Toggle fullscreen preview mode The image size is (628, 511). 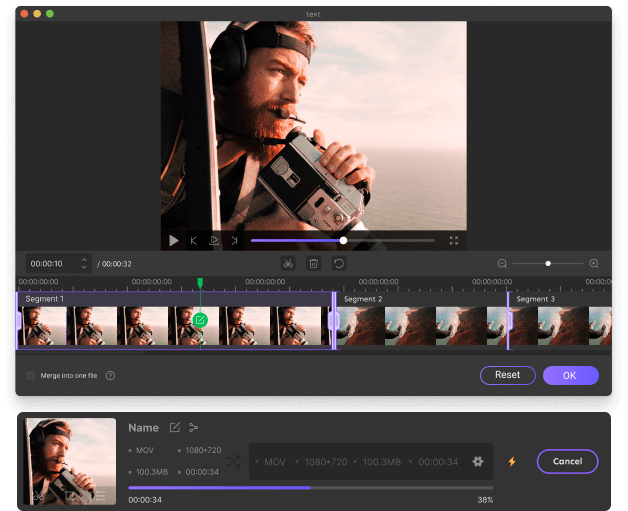[x=454, y=241]
